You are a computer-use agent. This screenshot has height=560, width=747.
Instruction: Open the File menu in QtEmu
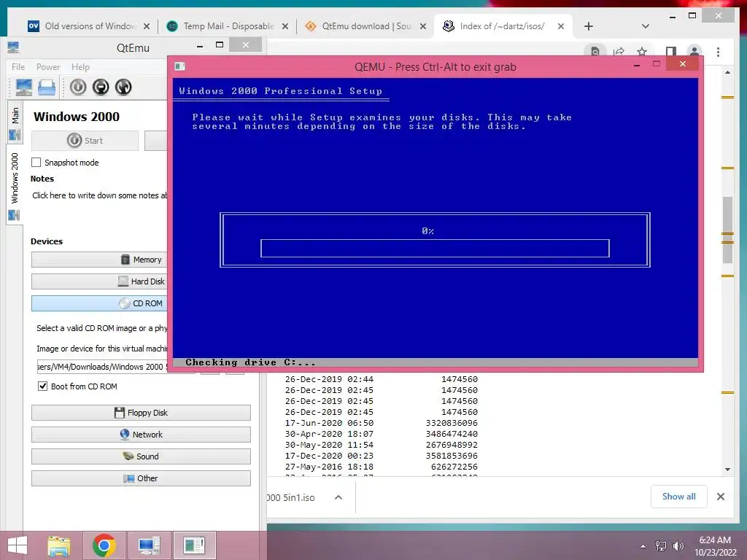pos(18,66)
